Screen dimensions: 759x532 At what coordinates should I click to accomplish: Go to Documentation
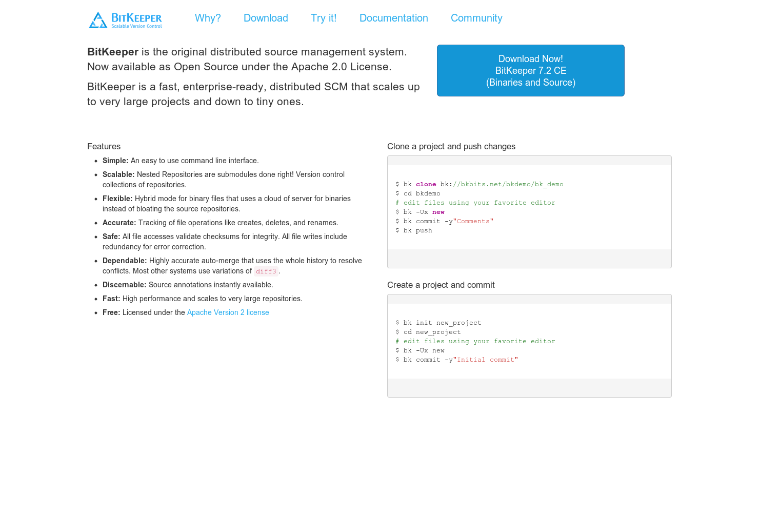tap(394, 18)
